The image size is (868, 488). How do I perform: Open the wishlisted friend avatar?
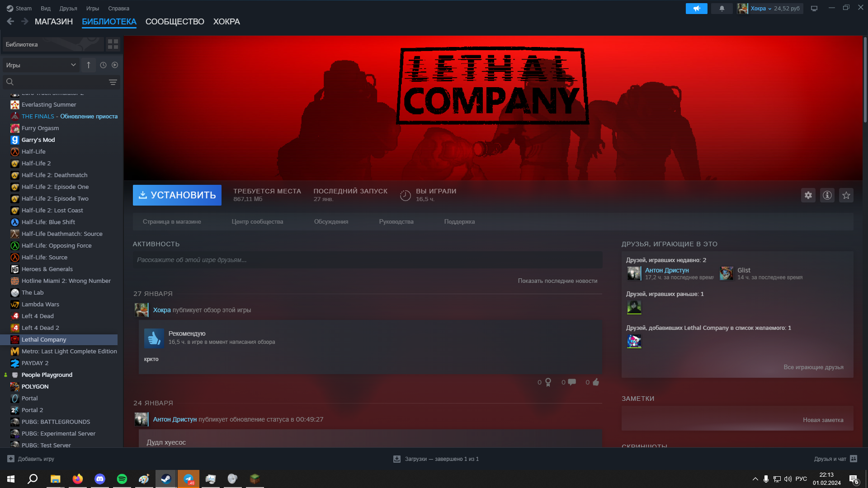tap(634, 341)
